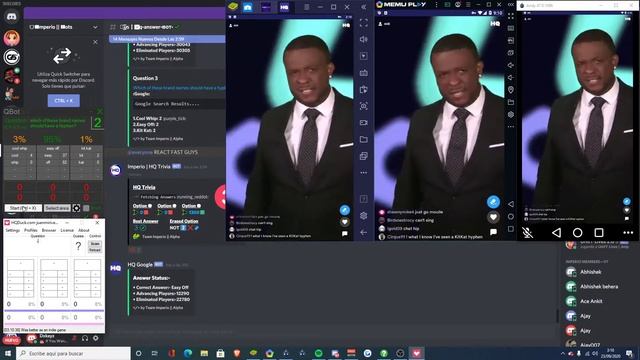640x360 pixels.
Task: Expand the Imperio Bots server dropdown
Action: [x=95, y=27]
